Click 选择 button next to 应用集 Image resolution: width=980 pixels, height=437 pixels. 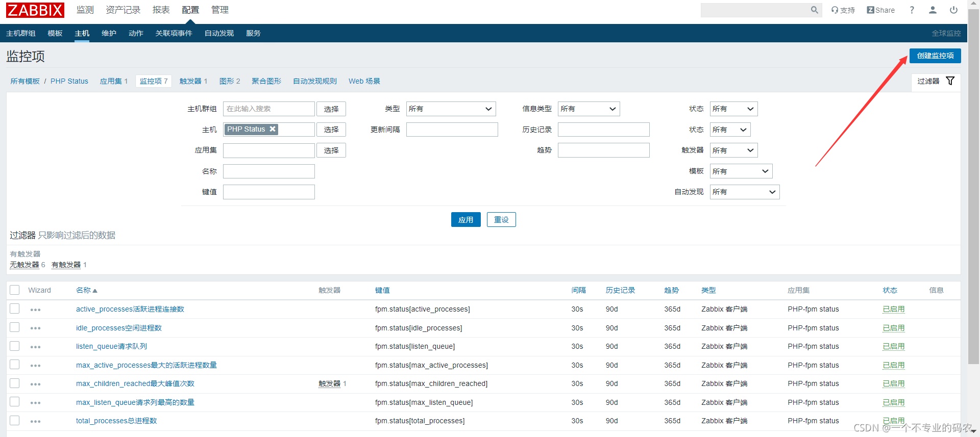331,150
